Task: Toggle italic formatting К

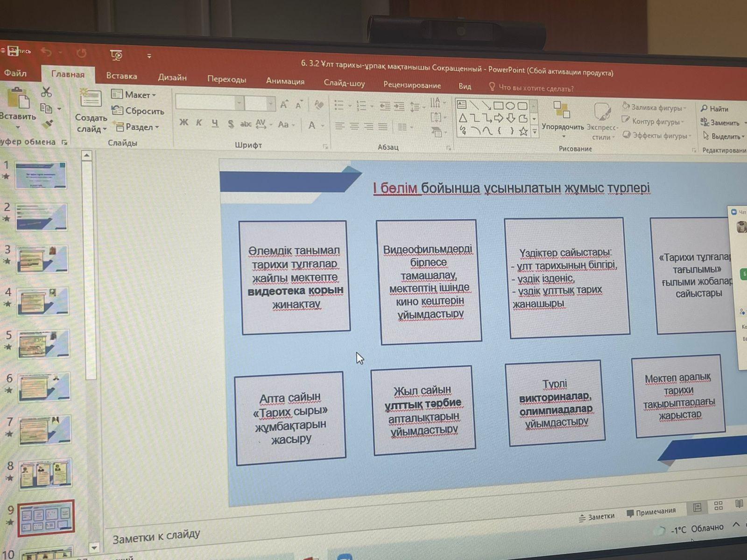Action: click(199, 123)
